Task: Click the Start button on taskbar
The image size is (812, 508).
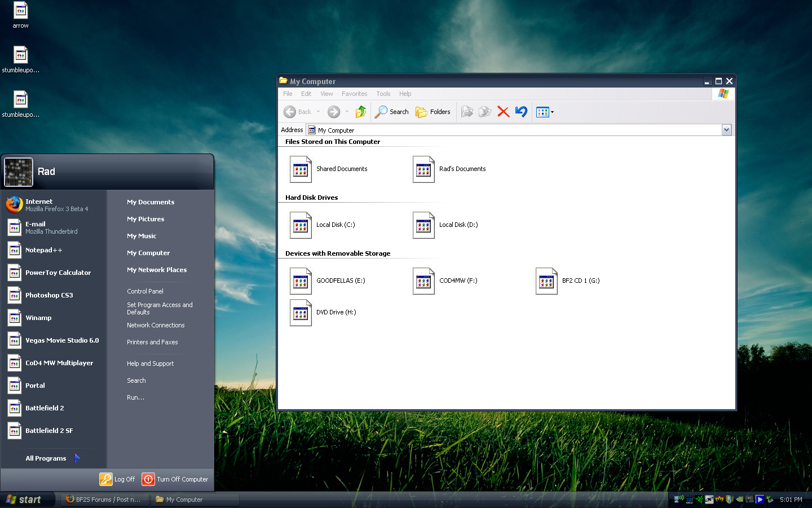Action: (28, 500)
